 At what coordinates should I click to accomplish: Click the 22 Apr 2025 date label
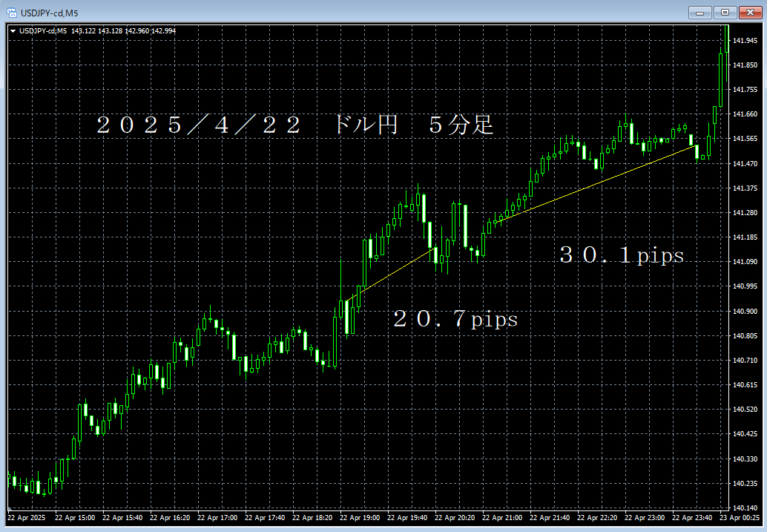(27, 518)
